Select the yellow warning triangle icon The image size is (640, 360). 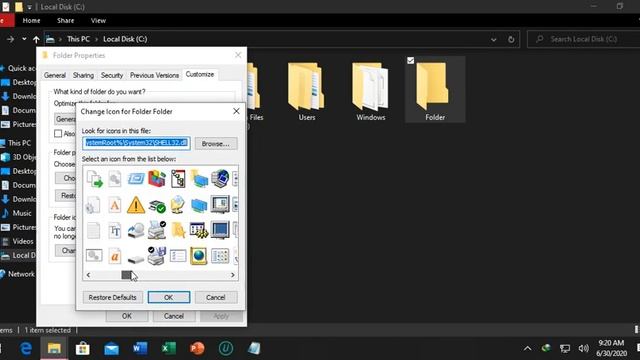coord(136,205)
